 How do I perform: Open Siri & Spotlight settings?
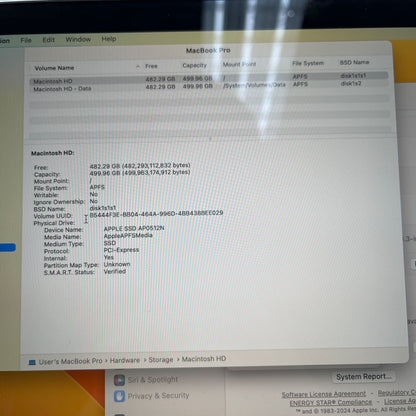[x=153, y=380]
